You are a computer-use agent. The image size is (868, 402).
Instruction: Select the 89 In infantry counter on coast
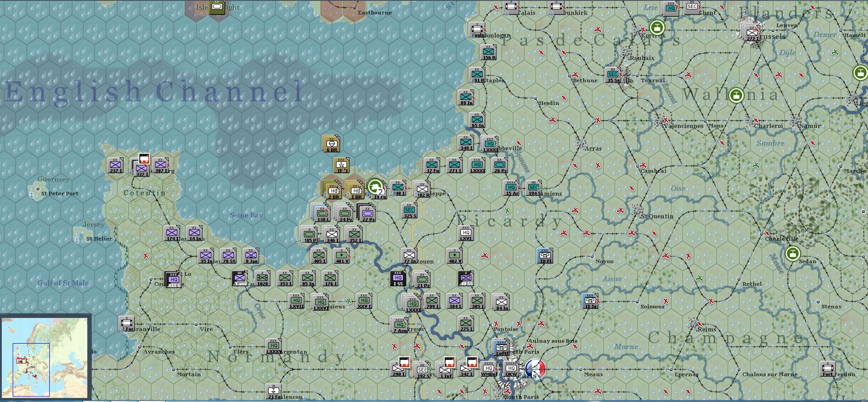pyautogui.click(x=466, y=97)
